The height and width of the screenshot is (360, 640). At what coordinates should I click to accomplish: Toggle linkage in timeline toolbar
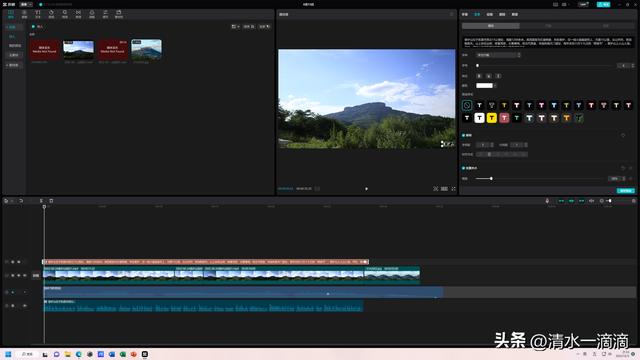(581, 201)
